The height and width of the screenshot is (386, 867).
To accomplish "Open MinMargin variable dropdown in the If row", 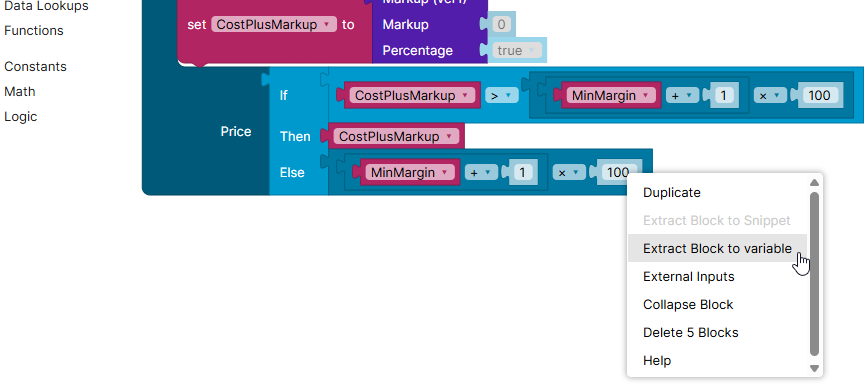I will [610, 95].
